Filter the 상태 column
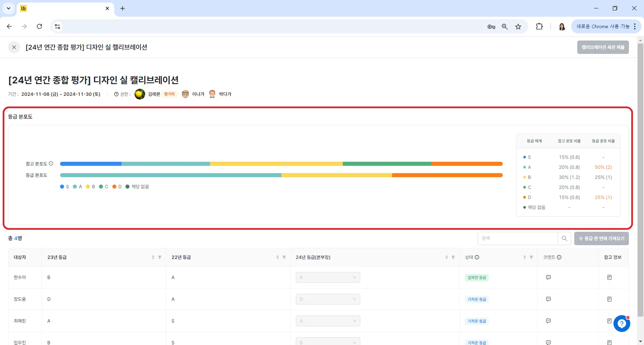The height and width of the screenshot is (345, 644). [531, 257]
